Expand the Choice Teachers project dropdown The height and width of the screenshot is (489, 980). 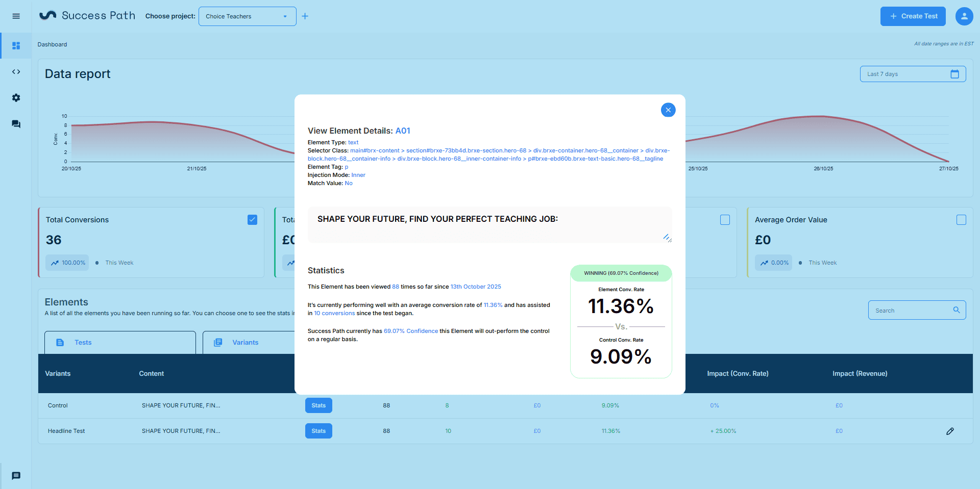point(247,16)
